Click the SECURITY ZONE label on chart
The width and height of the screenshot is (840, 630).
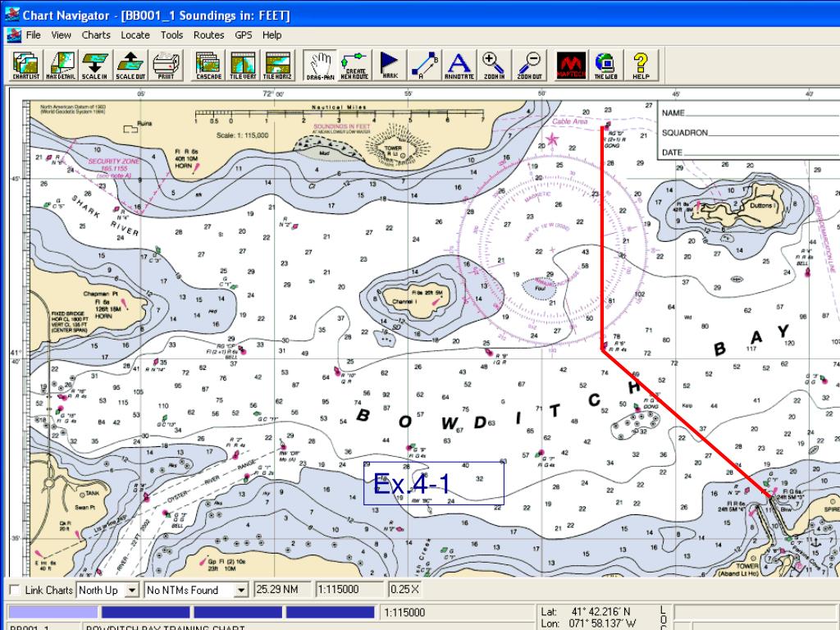[113, 161]
